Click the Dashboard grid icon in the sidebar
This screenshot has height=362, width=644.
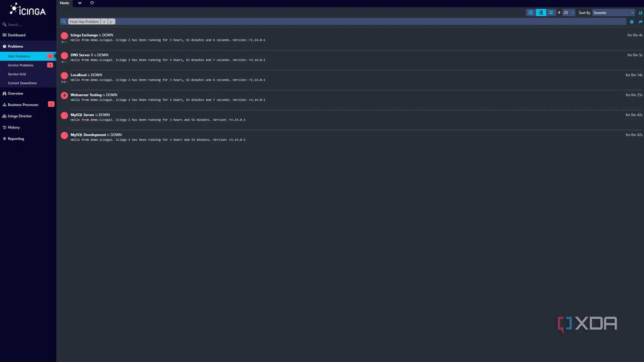click(4, 35)
